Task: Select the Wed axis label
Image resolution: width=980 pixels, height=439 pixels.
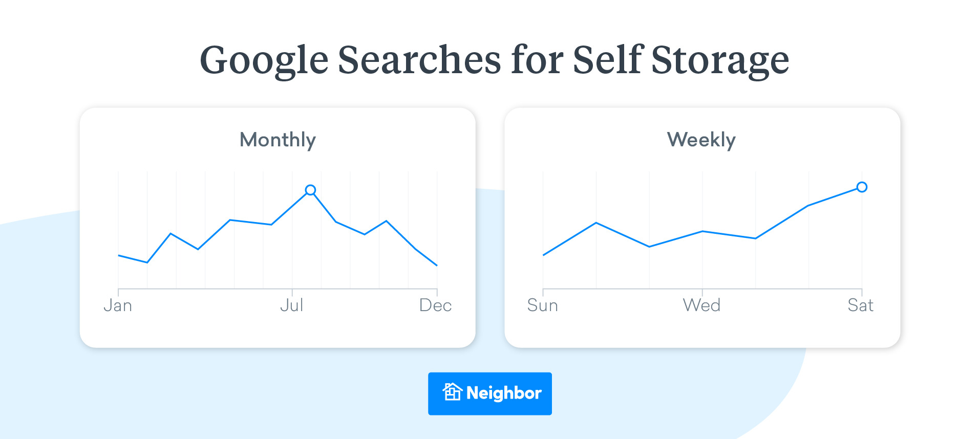Action: (x=701, y=305)
